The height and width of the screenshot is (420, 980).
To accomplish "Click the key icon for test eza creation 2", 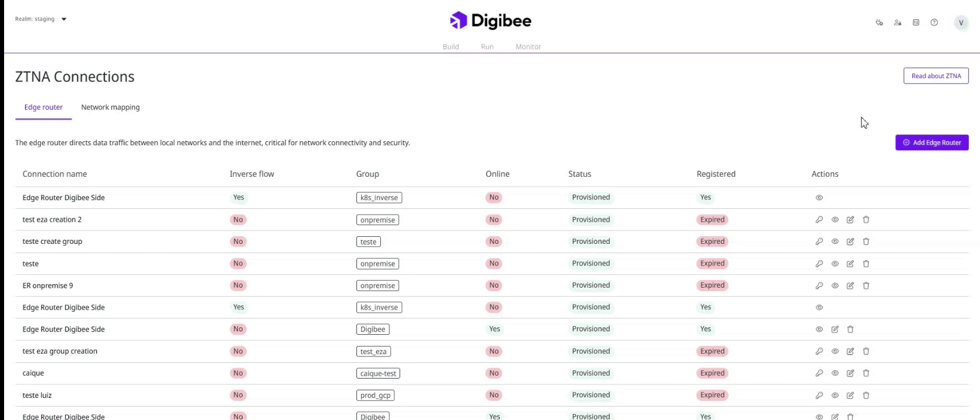I will click(819, 220).
